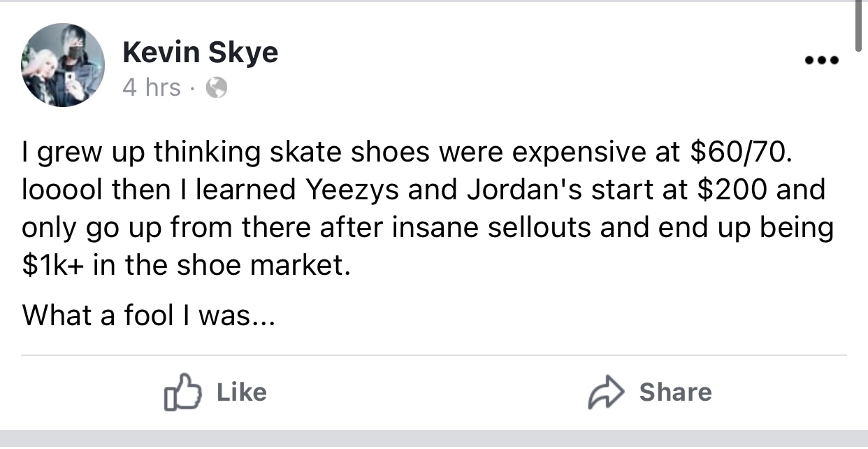This screenshot has height=449, width=868.
Task: Open the post via 4 hrs timestamp
Action: click(x=151, y=87)
